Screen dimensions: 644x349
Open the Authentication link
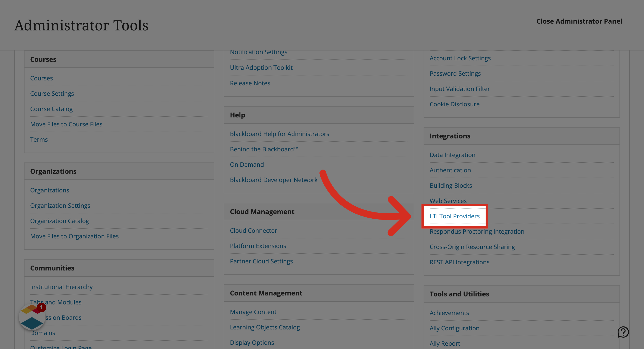[x=450, y=170]
